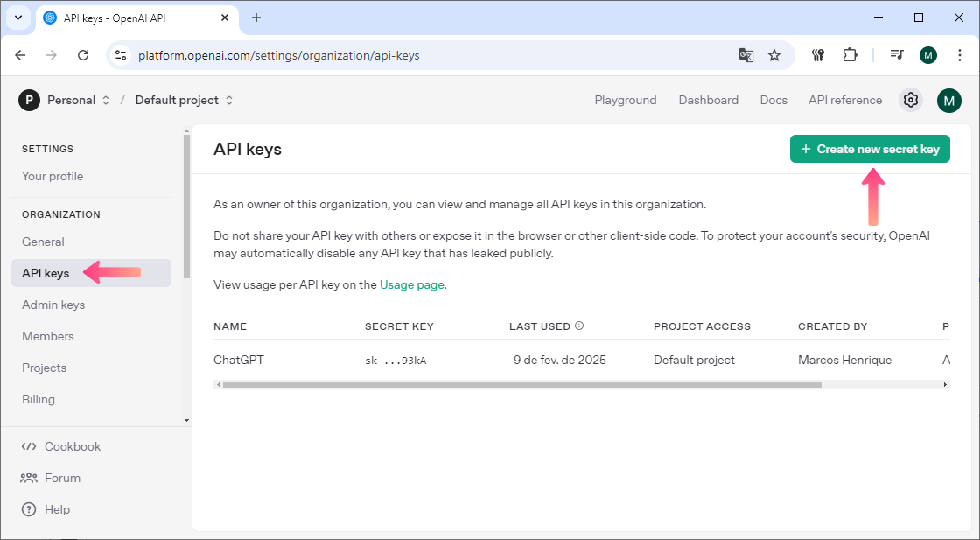Viewport: 980px width, 540px height.
Task: Select the ChatGPT key name cell
Action: [239, 360]
